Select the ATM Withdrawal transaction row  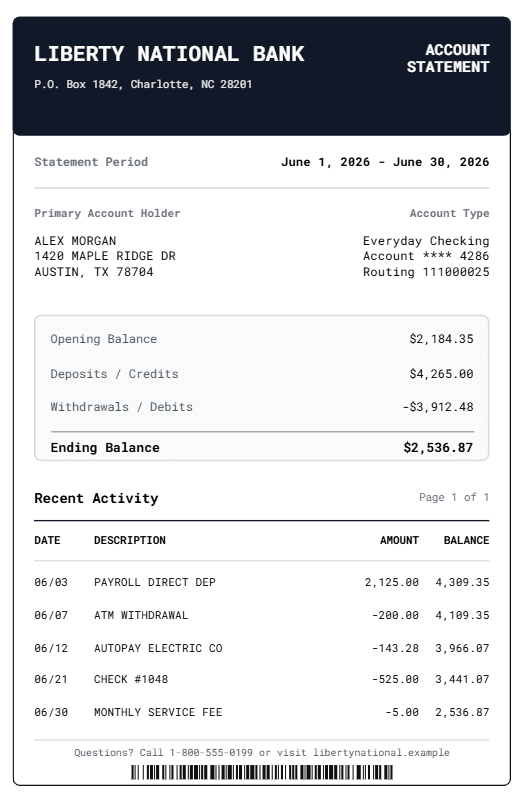click(x=262, y=615)
